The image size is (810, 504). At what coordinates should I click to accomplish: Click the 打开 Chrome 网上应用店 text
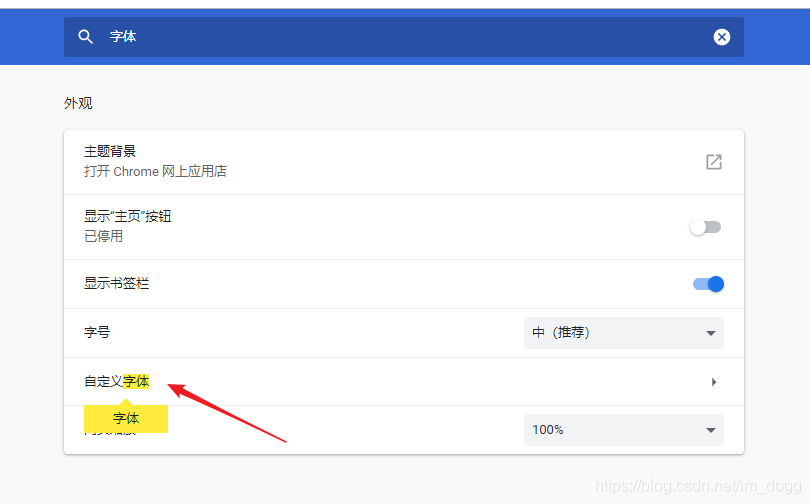point(155,172)
